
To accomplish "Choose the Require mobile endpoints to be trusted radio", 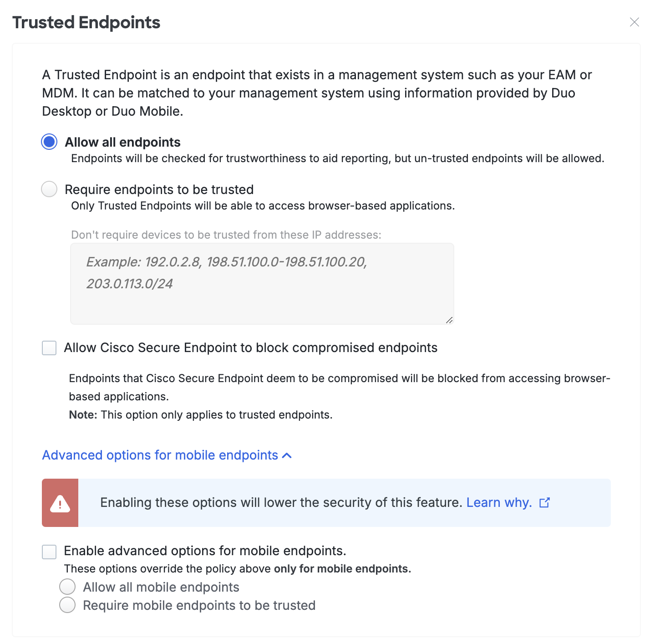I will click(x=67, y=605).
